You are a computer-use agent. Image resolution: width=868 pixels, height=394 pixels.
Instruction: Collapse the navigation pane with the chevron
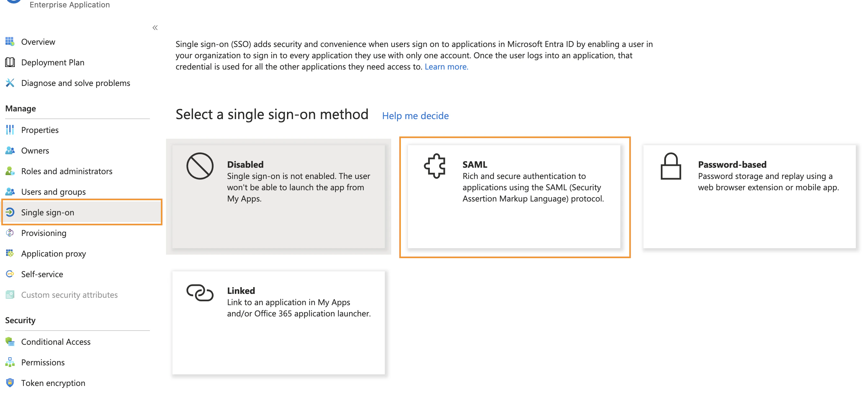click(x=155, y=28)
